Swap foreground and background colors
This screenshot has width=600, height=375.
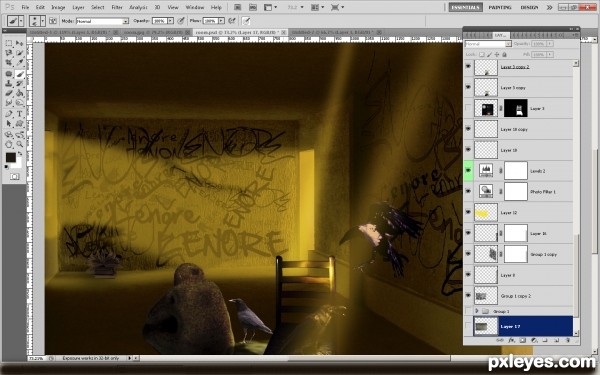[20, 154]
